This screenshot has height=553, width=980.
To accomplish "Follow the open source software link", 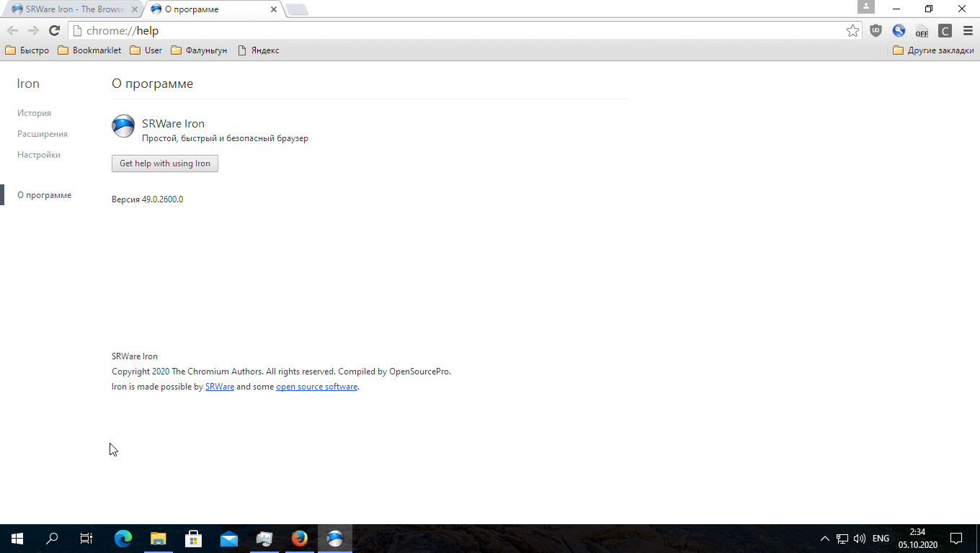I will tap(316, 387).
